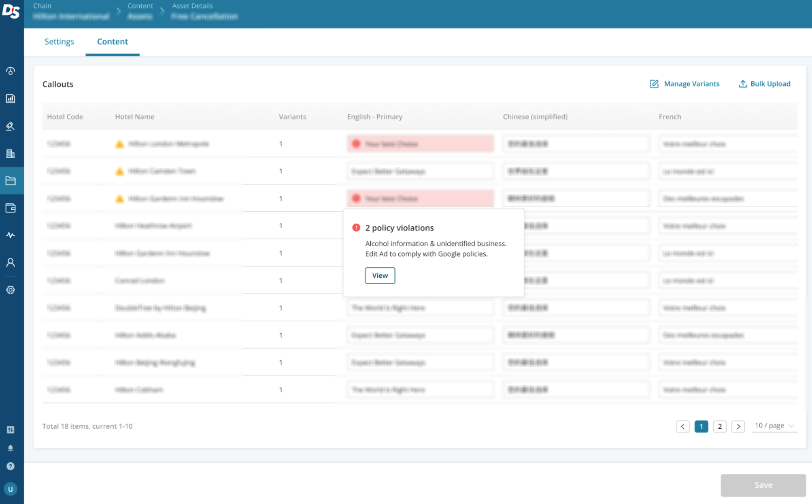Click red error dot in Hilton London Metropole row
Screen dimensions: 812x504
[x=356, y=144]
